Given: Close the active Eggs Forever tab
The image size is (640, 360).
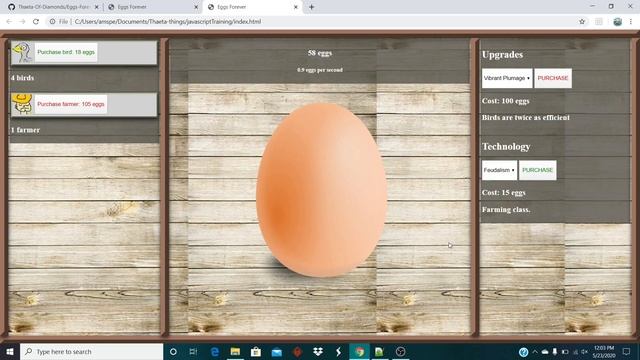Looking at the screenshot, I should click(x=296, y=7).
